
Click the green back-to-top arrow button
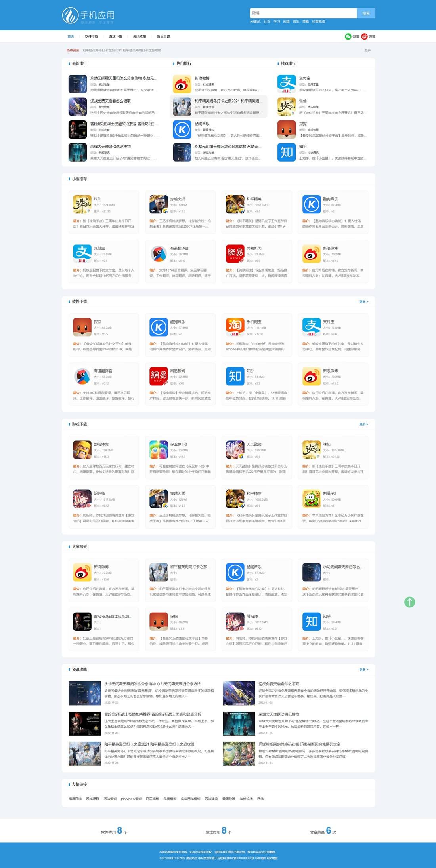pyautogui.click(x=409, y=602)
